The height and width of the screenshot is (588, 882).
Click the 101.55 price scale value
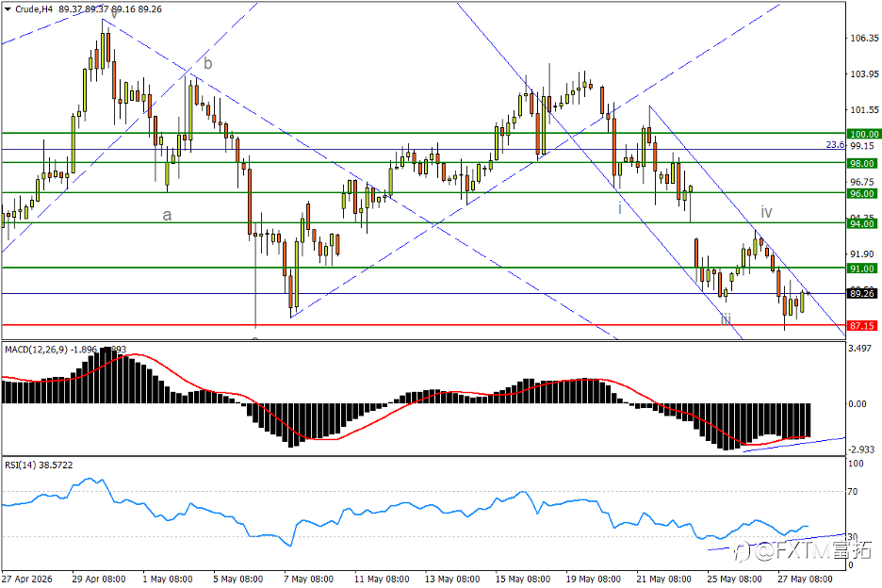864,109
